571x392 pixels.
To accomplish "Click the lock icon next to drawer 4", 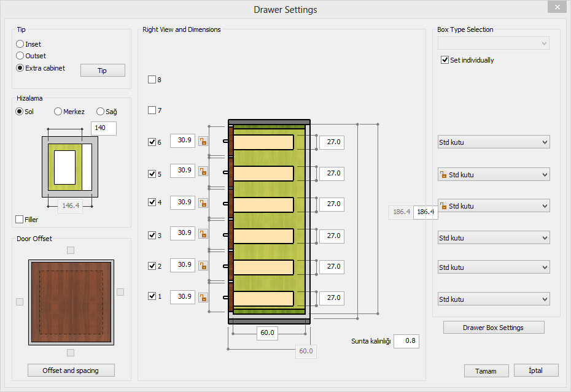I will pos(203,203).
